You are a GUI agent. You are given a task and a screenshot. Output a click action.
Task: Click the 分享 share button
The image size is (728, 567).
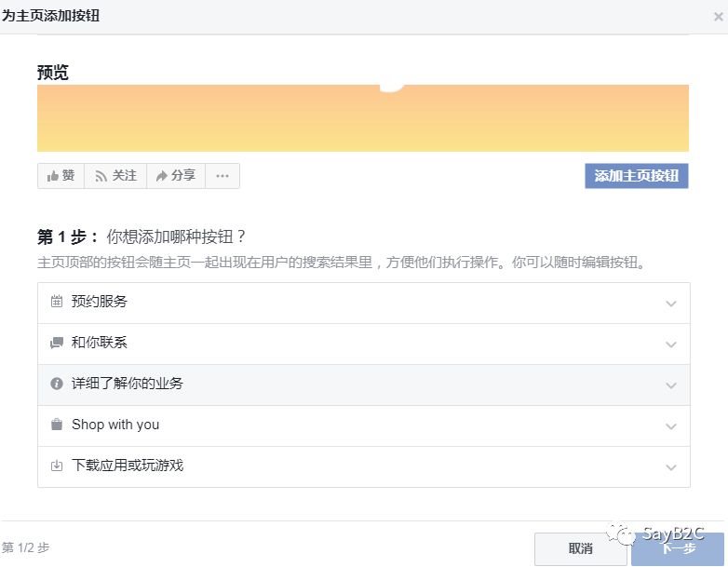pos(176,176)
